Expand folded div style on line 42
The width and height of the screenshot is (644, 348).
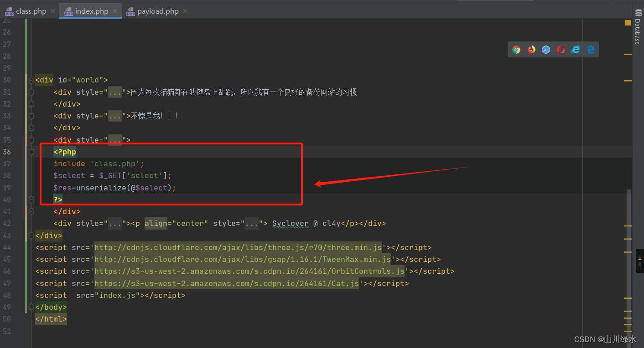pos(115,224)
